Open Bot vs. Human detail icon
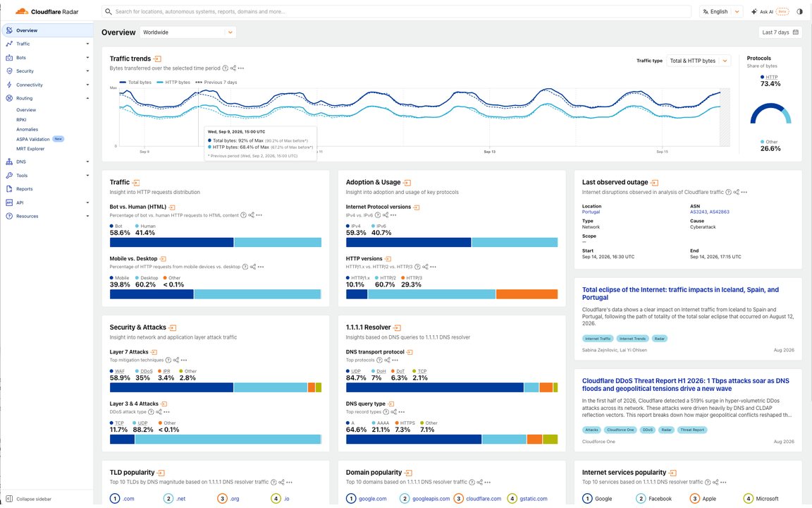812x508 pixels. point(172,207)
